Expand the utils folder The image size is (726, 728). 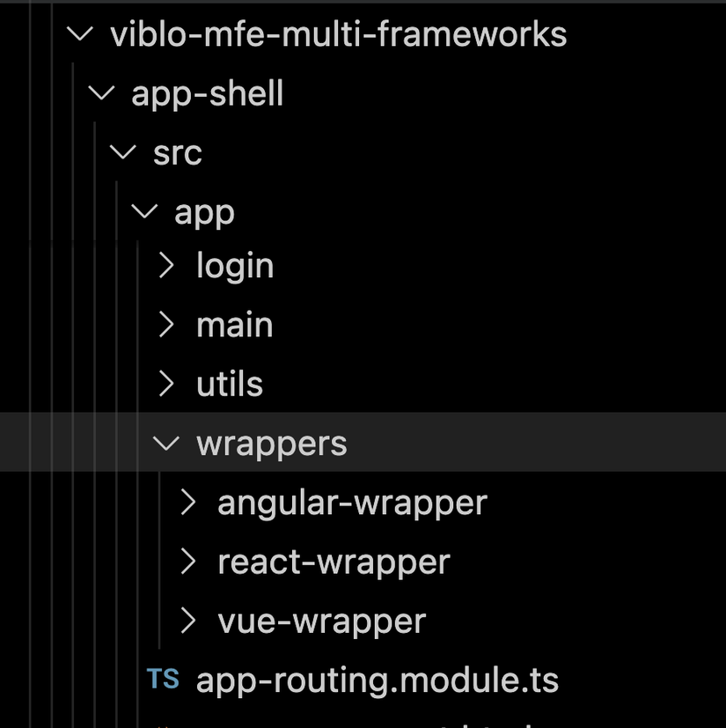coord(165,384)
